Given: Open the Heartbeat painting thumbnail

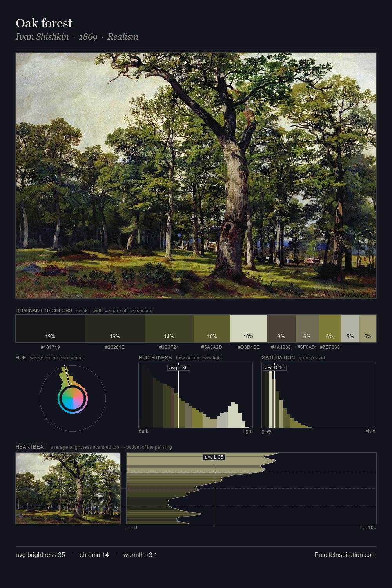Looking at the screenshot, I should coord(68,488).
